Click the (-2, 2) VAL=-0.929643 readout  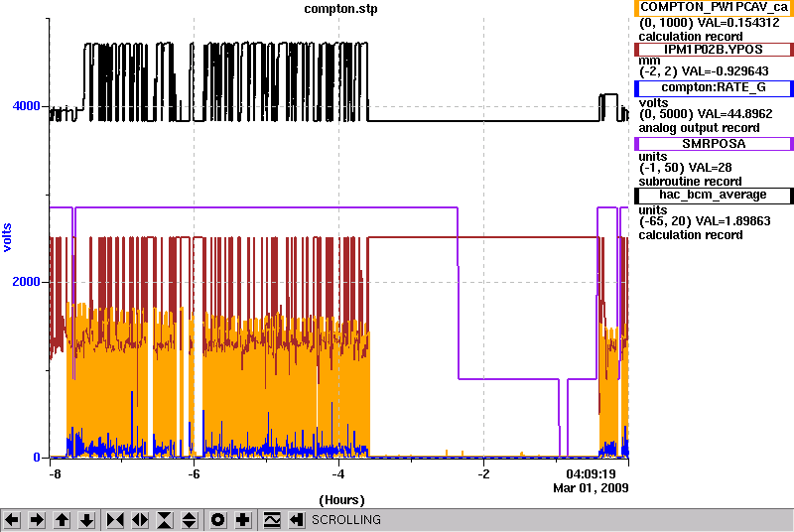click(704, 71)
